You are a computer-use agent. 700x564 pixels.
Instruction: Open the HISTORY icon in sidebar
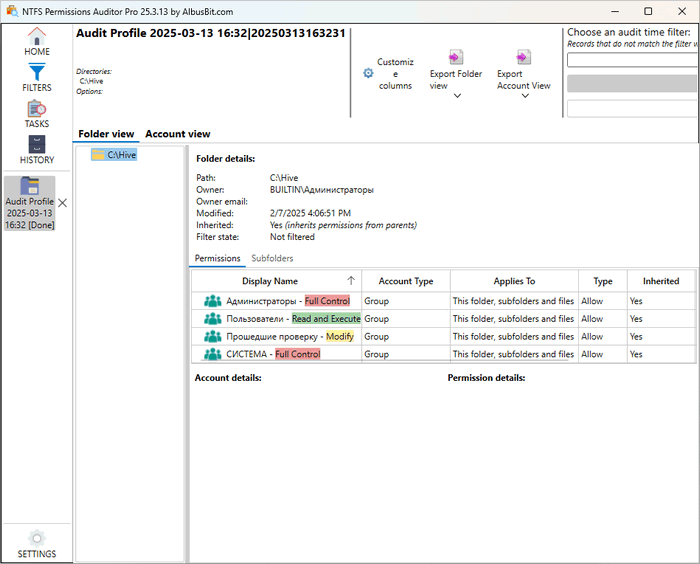point(37,145)
